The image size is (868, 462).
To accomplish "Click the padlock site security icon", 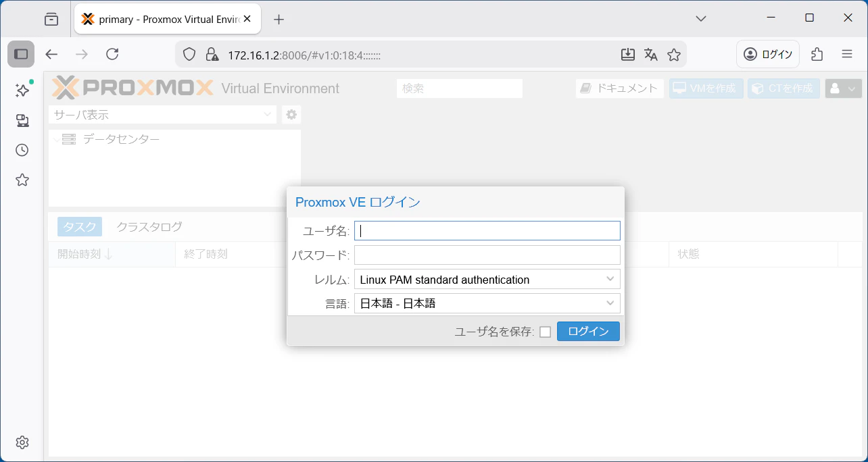I will (212, 54).
